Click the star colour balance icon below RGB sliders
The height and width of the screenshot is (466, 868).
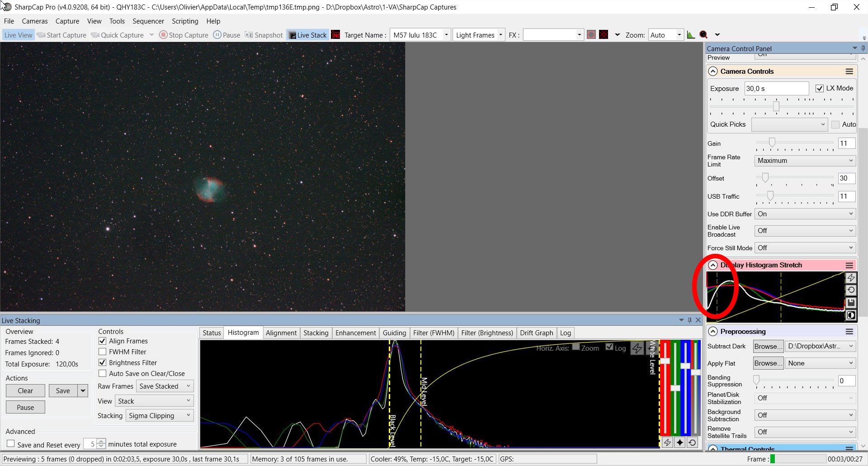(x=680, y=442)
